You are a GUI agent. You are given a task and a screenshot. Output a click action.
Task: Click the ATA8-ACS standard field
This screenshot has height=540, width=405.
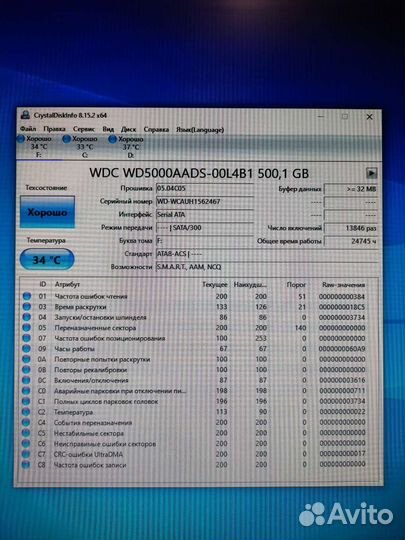(x=267, y=254)
